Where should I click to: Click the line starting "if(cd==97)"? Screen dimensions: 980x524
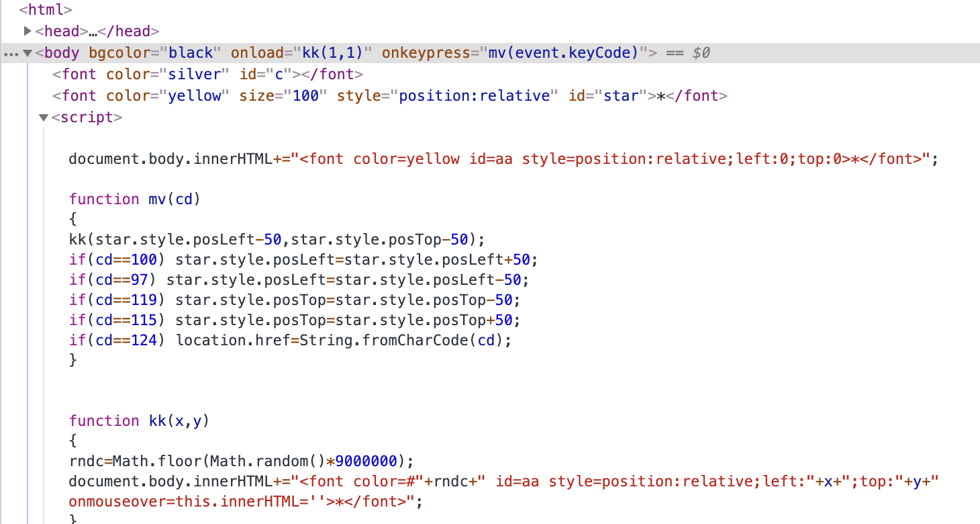[299, 279]
